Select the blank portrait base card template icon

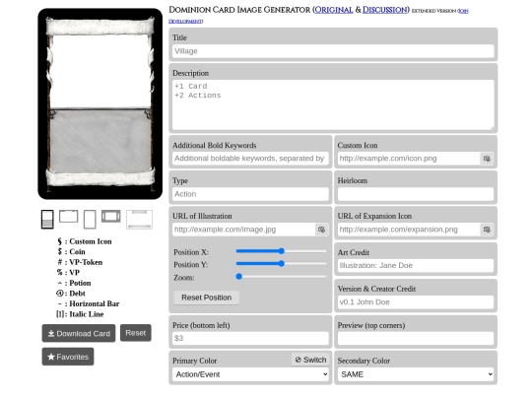pos(90,219)
